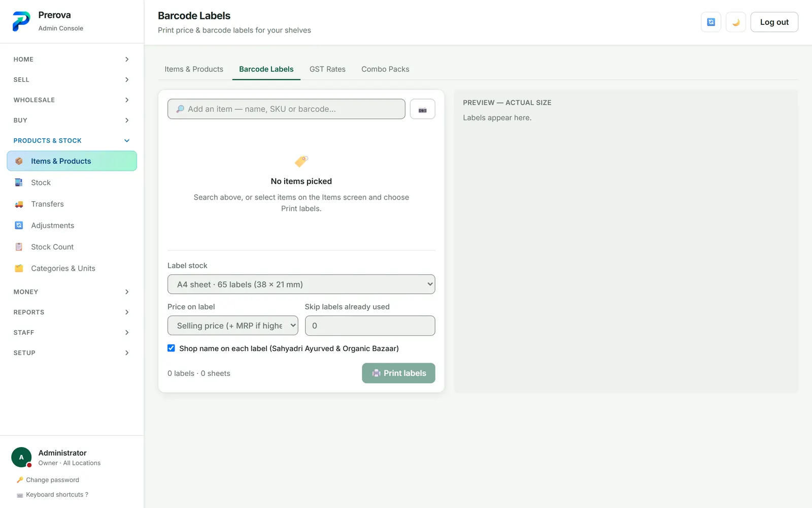Open Adjustments in the sidebar
Viewport: 812px width, 508px height.
click(x=72, y=226)
